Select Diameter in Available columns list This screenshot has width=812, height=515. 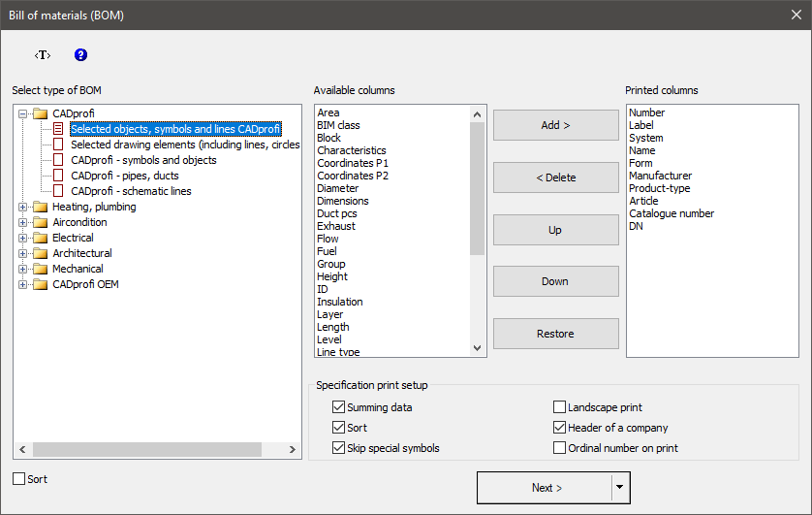tap(337, 188)
